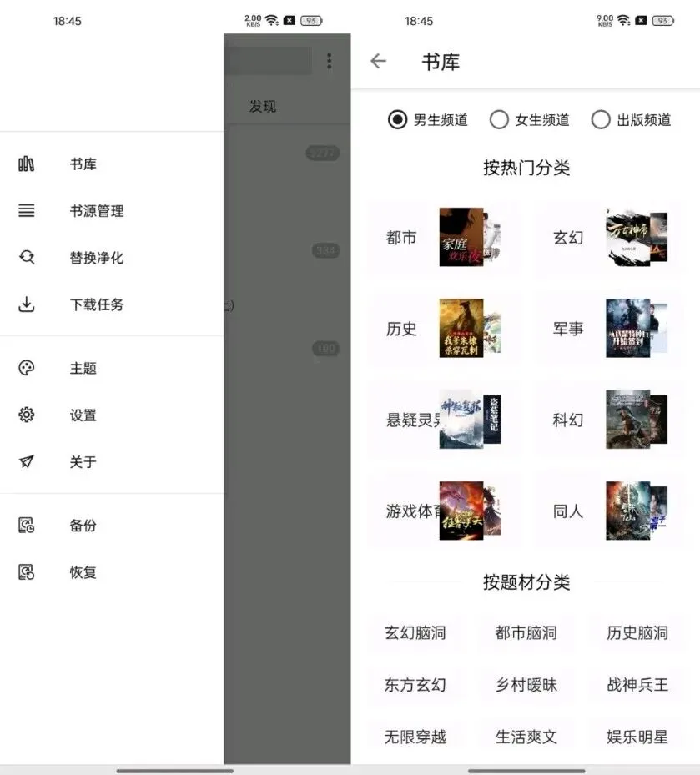Select the 生活爽文 genre tag
The width and height of the screenshot is (700, 775).
click(526, 737)
